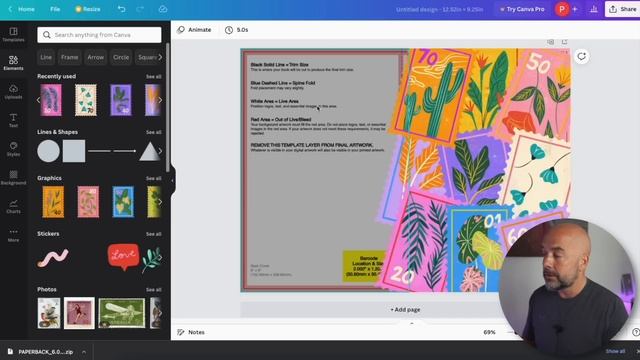Add the triangle shape
The width and height of the screenshot is (640, 360).
[149, 151]
